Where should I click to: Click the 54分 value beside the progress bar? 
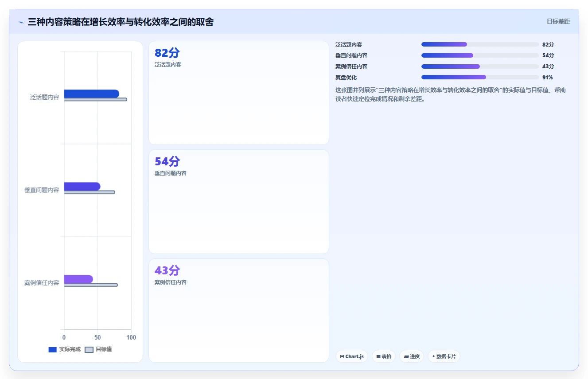click(548, 55)
